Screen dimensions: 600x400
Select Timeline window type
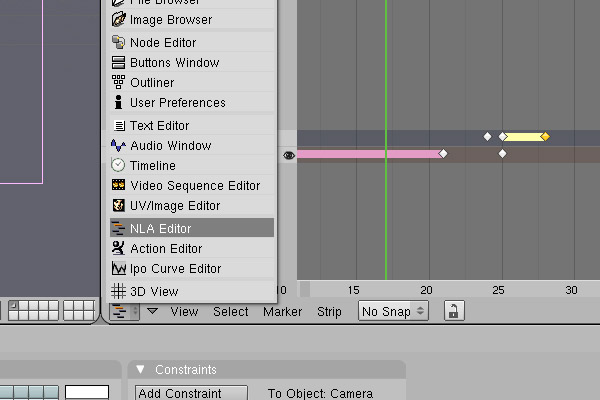(192, 165)
